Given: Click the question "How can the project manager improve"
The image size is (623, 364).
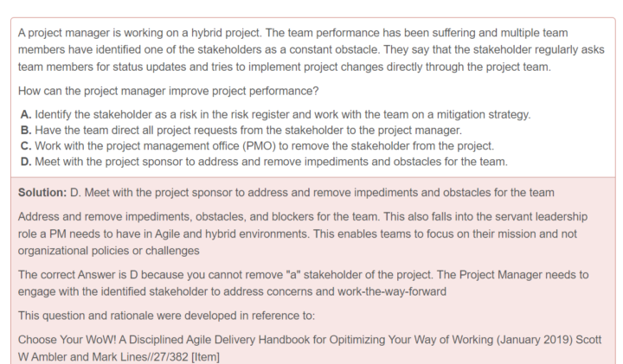Looking at the screenshot, I should pyautogui.click(x=168, y=91).
